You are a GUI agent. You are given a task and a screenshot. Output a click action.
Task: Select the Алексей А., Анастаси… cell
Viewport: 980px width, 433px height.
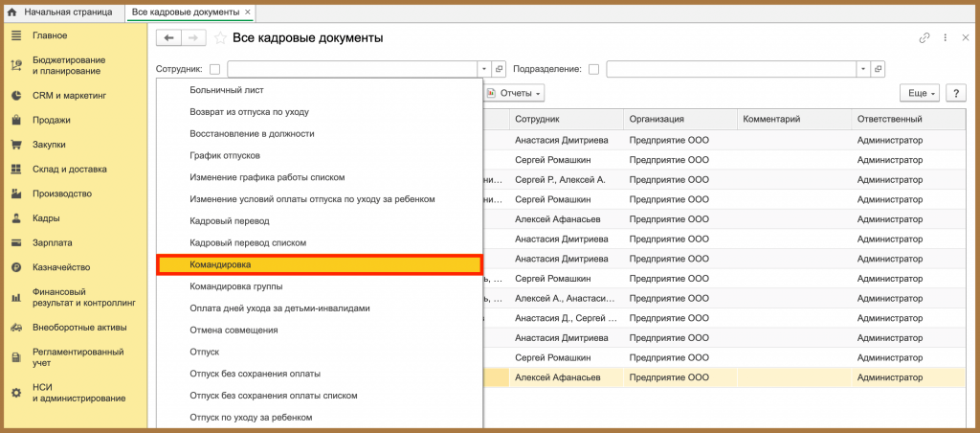click(566, 299)
